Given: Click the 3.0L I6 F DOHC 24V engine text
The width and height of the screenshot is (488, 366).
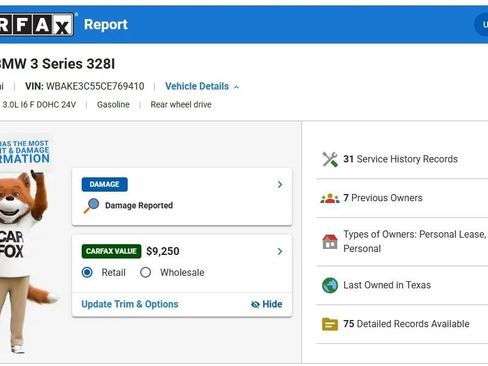Looking at the screenshot, I should point(39,105).
